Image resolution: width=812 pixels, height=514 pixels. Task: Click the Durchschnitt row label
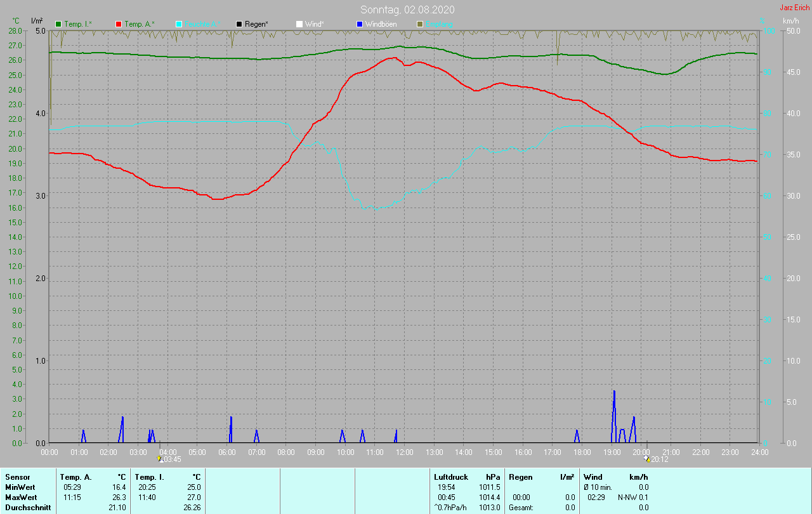28,508
